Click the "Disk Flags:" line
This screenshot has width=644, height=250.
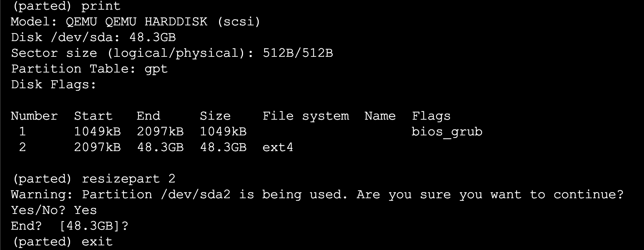click(x=54, y=85)
